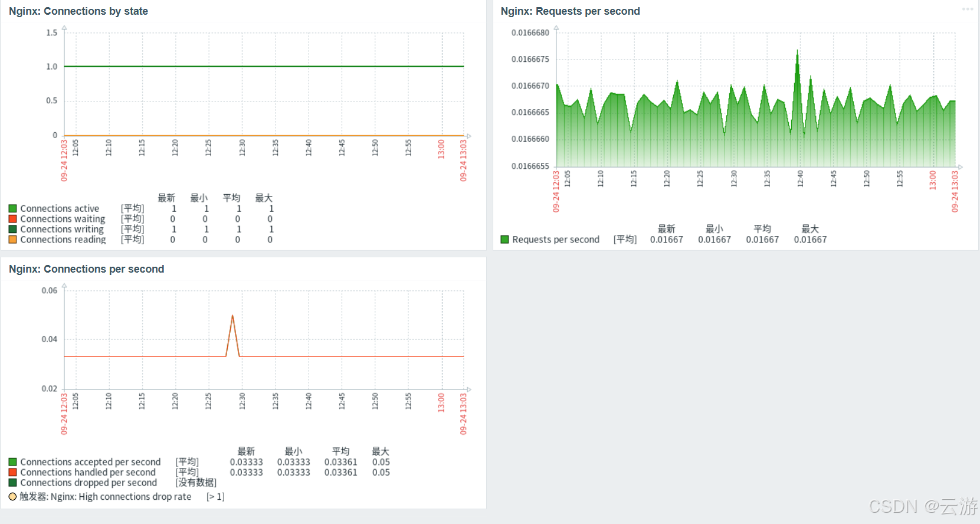Click green swatch for Connections accepted per second
The width and height of the screenshot is (980, 524).
pos(12,462)
